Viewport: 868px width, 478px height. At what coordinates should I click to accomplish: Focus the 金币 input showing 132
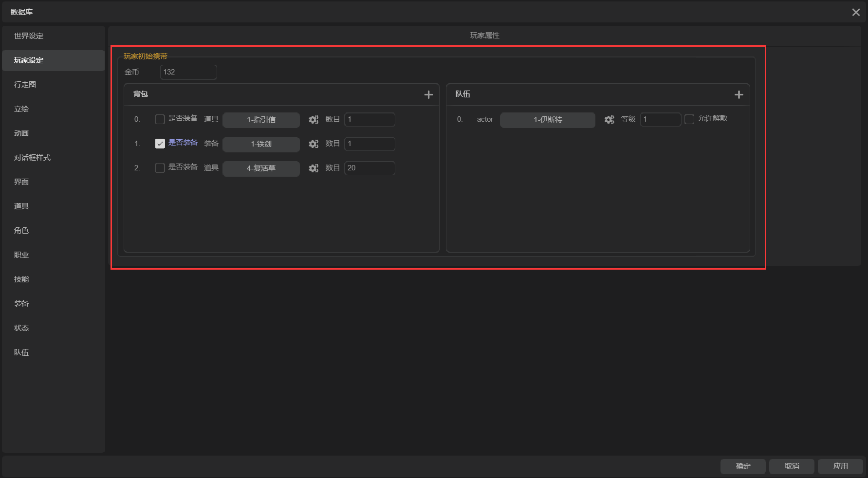(x=188, y=72)
